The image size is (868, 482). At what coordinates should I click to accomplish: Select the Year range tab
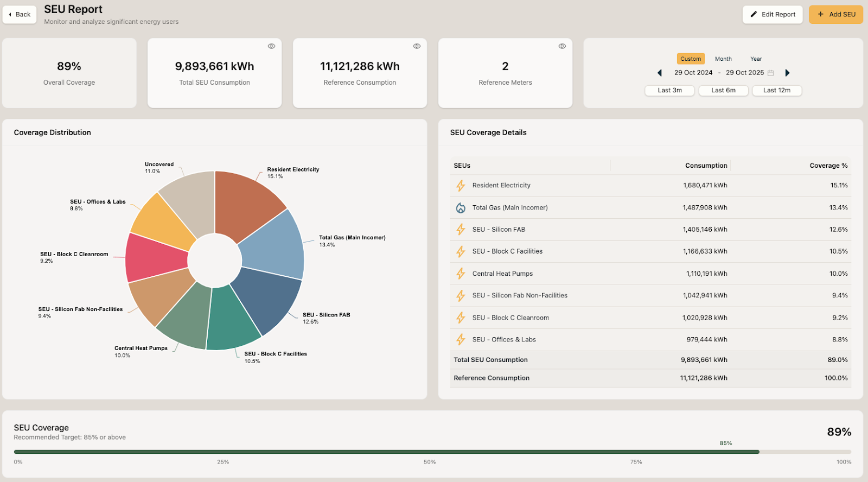click(756, 59)
